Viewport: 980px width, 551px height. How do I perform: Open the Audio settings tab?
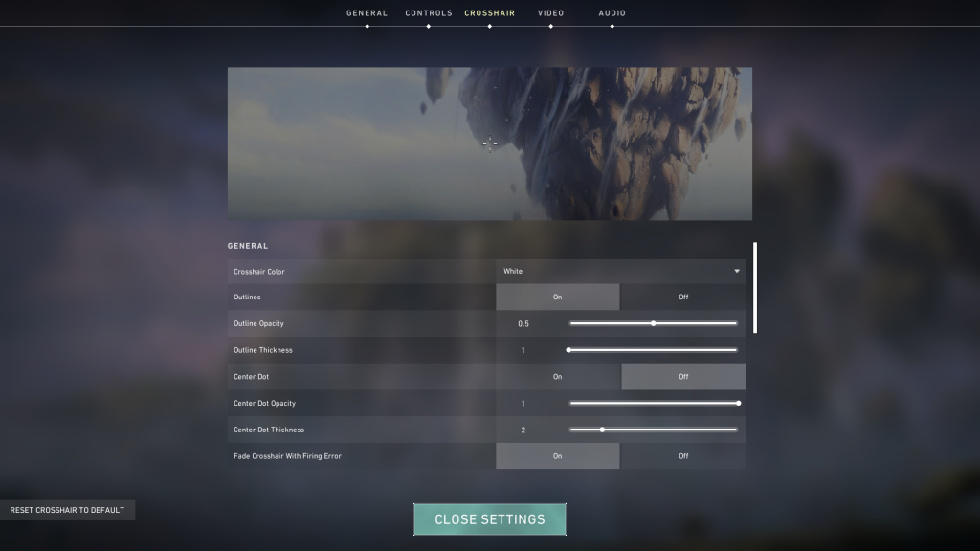coord(612,13)
